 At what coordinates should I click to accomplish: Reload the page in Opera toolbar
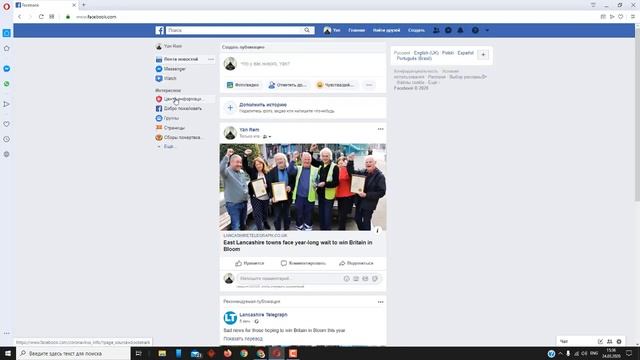click(x=41, y=17)
